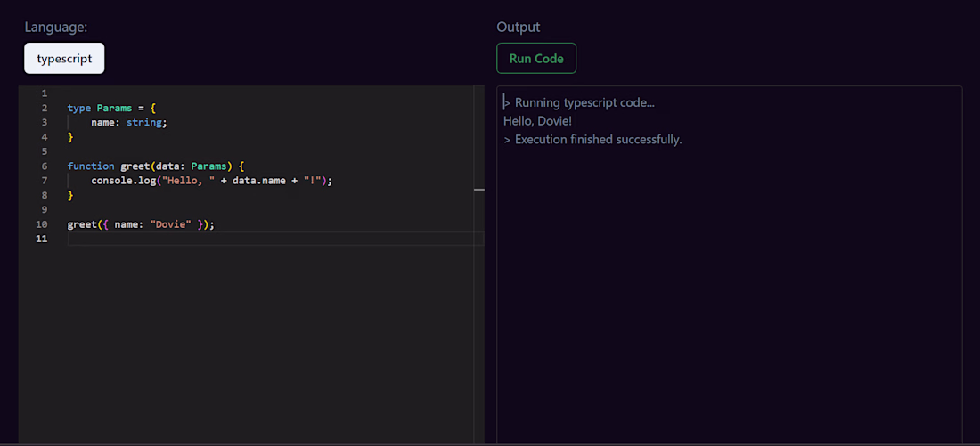This screenshot has width=980, height=446.
Task: Click line number 6 in the gutter
Action: 44,166
